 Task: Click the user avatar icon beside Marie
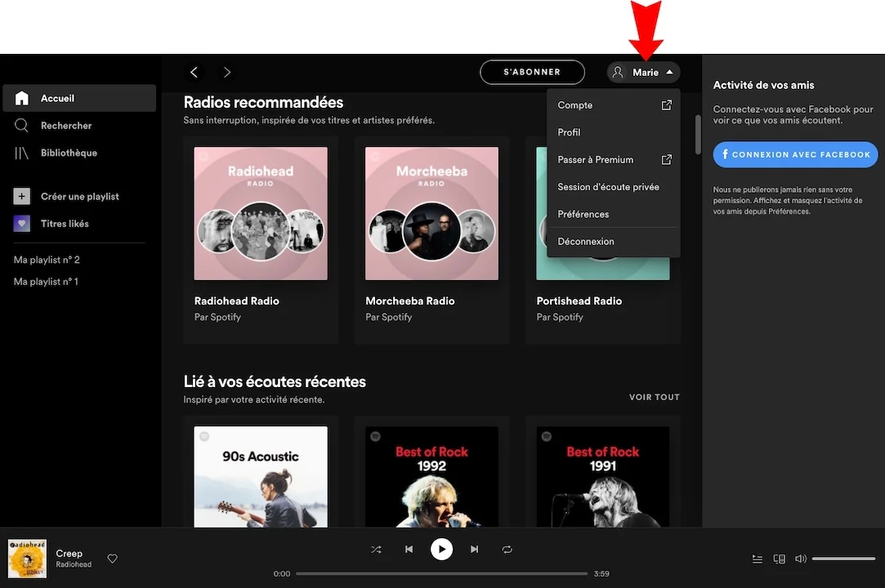tap(618, 72)
